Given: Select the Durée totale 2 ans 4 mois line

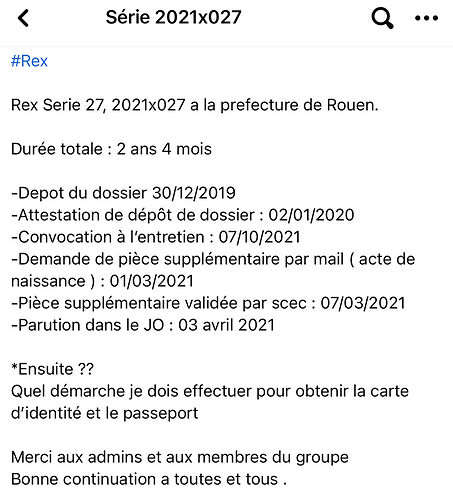Looking at the screenshot, I should click(111, 149).
